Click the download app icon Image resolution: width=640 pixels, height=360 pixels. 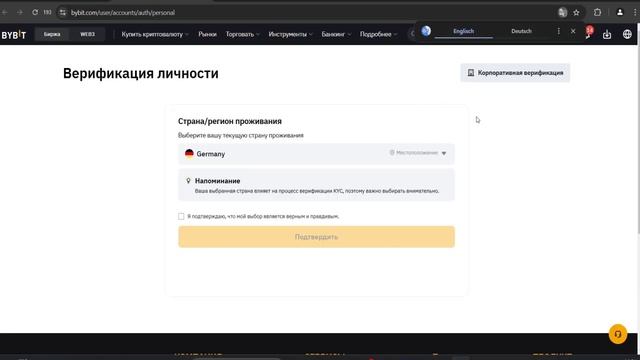(607, 34)
